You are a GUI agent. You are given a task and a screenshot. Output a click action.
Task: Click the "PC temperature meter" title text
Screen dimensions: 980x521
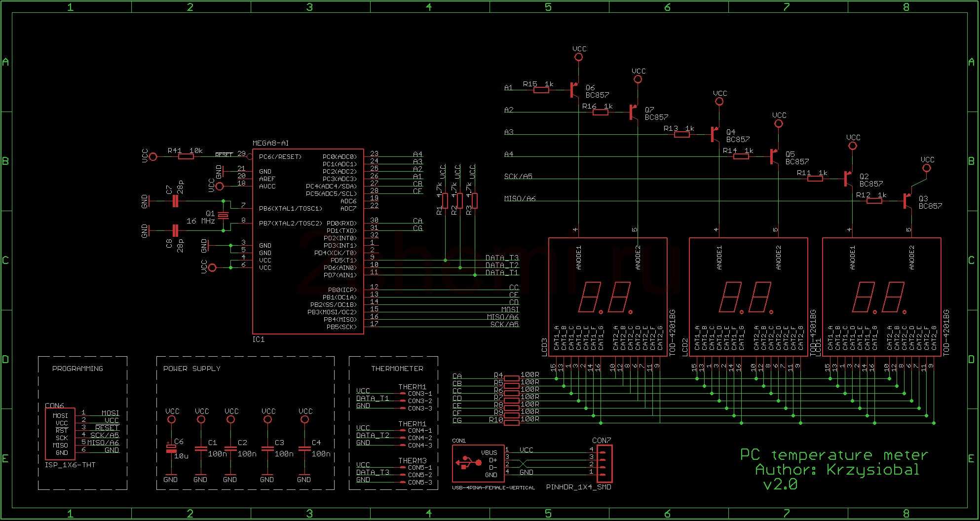coord(833,454)
